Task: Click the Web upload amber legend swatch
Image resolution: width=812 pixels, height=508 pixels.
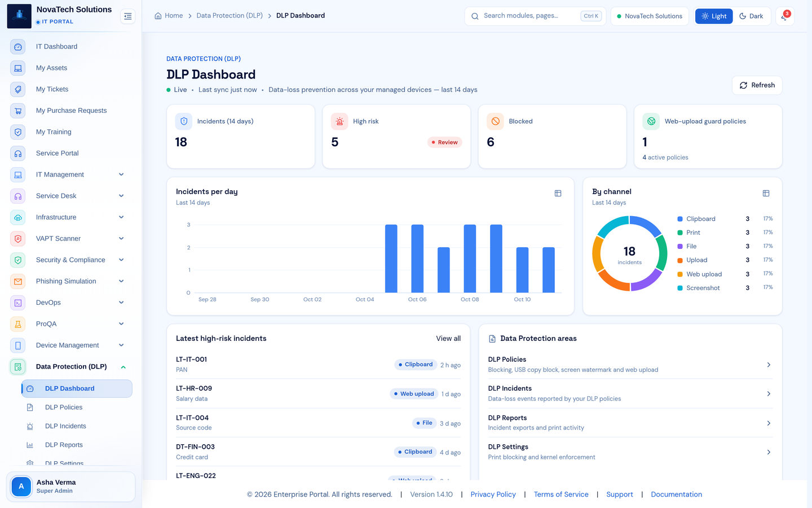Action: tap(680, 274)
